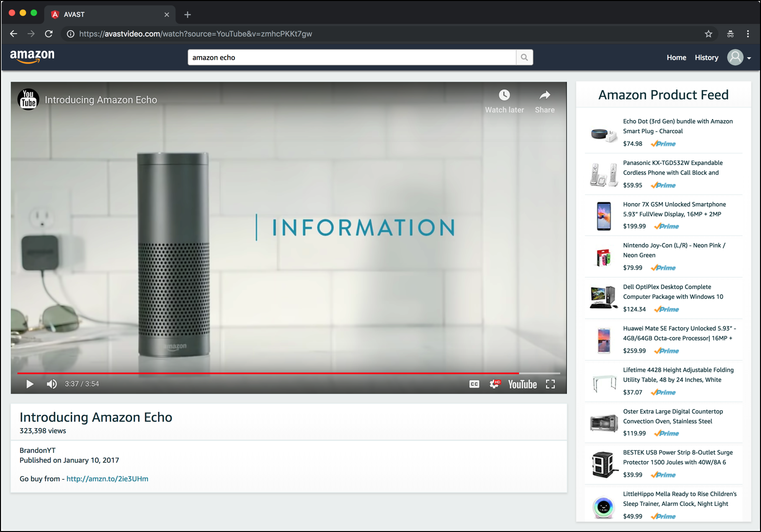The width and height of the screenshot is (761, 532).
Task: Open the browser three-dot menu
Action: (748, 34)
